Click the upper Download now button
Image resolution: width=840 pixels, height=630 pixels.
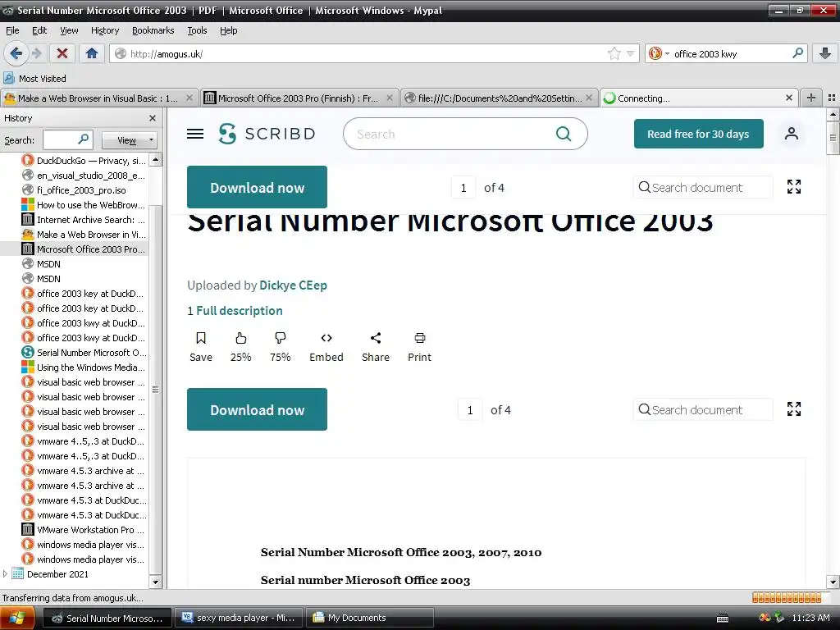pos(257,187)
